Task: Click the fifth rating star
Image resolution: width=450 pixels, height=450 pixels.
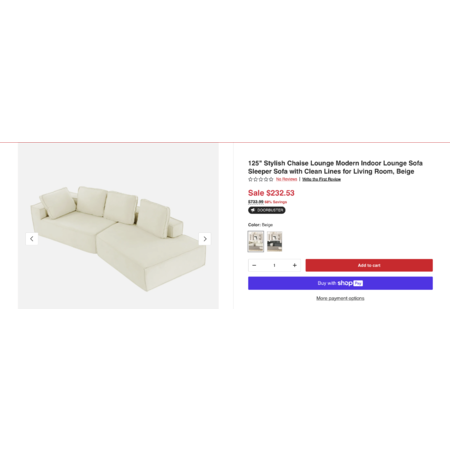Action: coord(271,179)
